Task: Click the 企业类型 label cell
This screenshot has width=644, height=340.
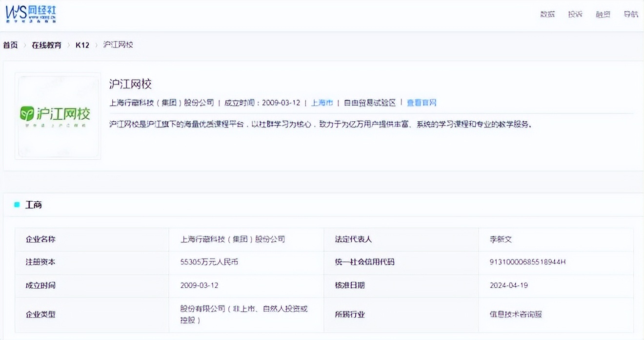Action: click(x=92, y=314)
